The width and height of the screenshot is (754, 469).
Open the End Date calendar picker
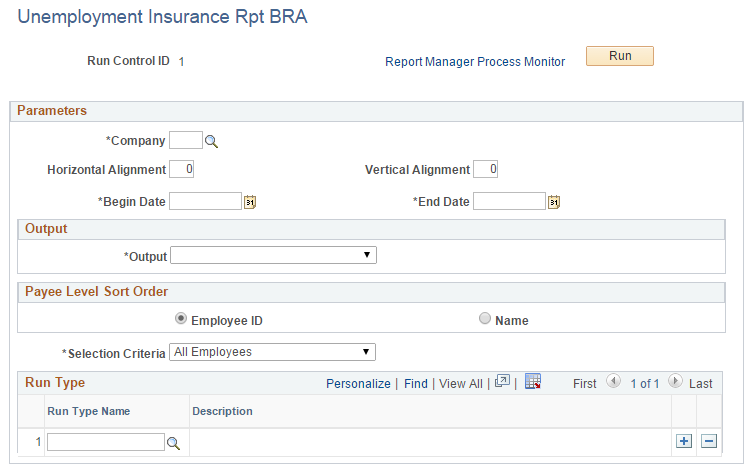pyautogui.click(x=554, y=202)
